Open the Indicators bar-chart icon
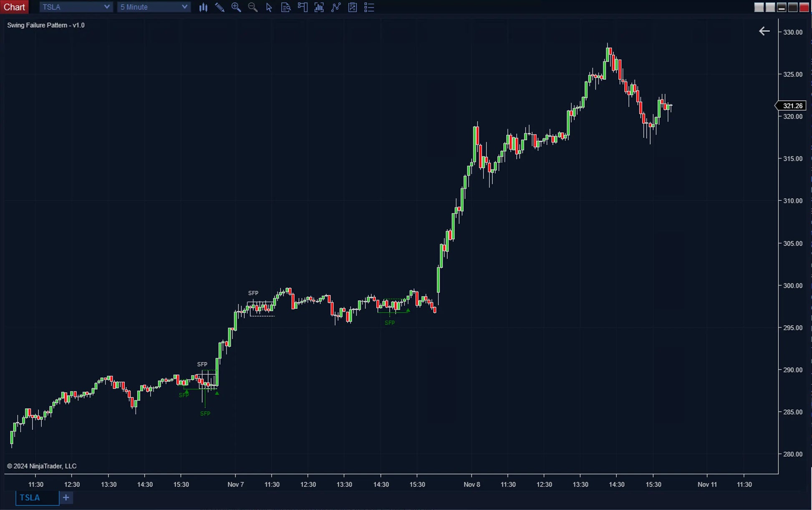Viewport: 812px width, 510px height. tap(319, 7)
